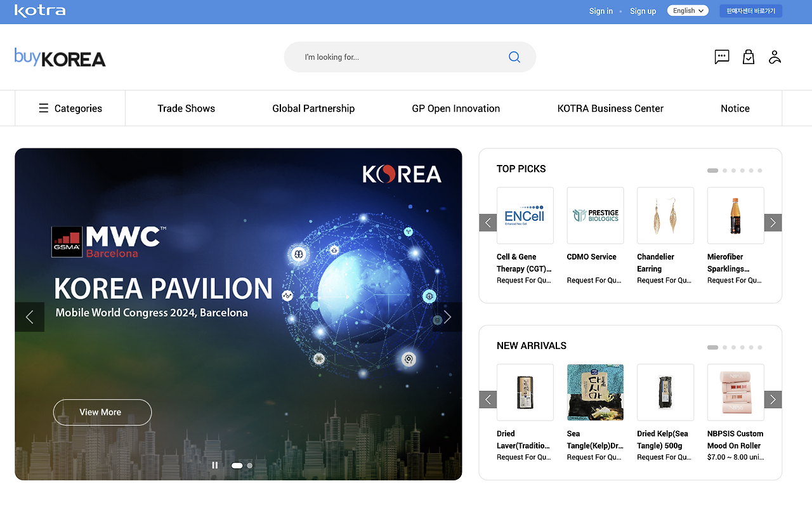The width and height of the screenshot is (812, 521).
Task: Open NBPSIS Custom Mood On Roller title
Action: (x=735, y=440)
